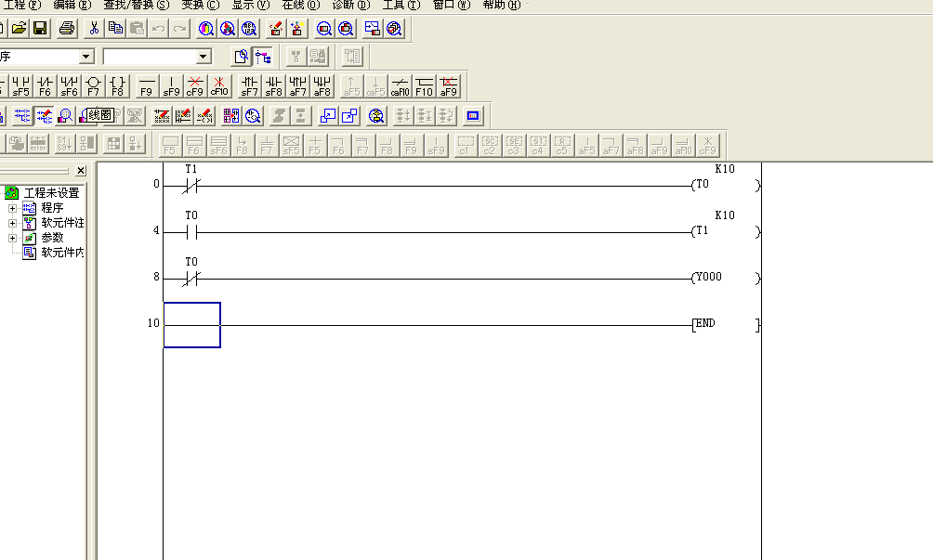
Task: Click the Save project icon
Action: pos(40,29)
